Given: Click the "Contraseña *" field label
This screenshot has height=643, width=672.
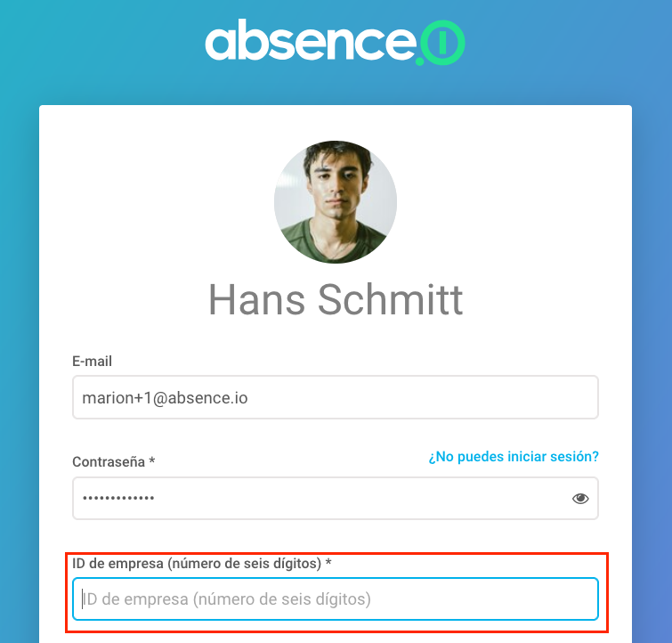Looking at the screenshot, I should pyautogui.click(x=114, y=462).
